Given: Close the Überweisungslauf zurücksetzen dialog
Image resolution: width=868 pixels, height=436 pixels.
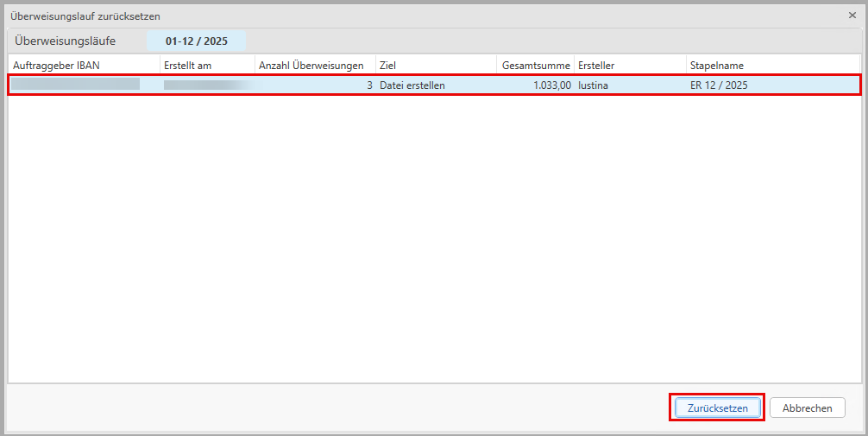Looking at the screenshot, I should [x=852, y=16].
